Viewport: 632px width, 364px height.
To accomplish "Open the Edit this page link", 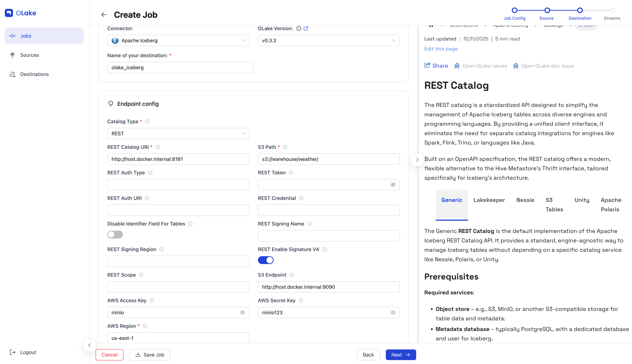I will 441,49.
